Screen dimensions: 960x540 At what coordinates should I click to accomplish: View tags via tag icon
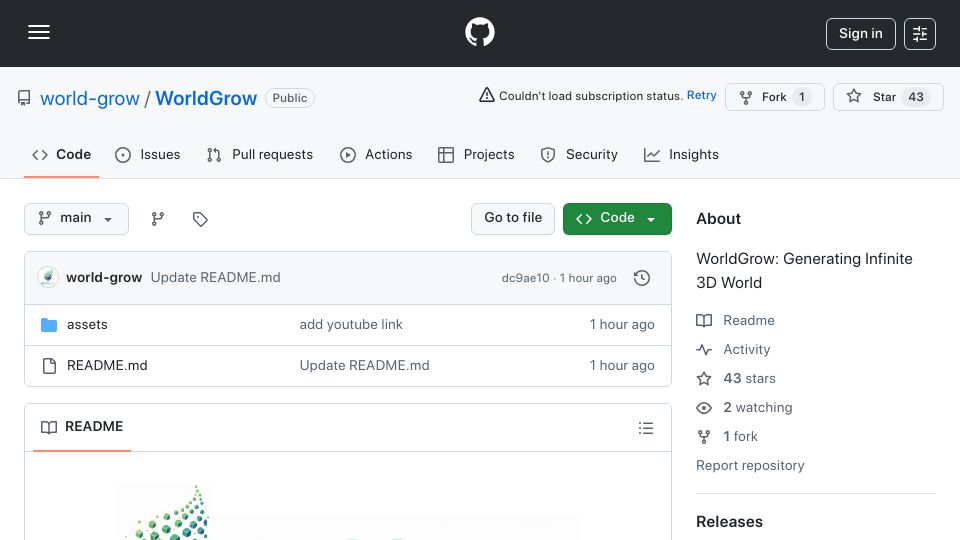pyautogui.click(x=200, y=219)
